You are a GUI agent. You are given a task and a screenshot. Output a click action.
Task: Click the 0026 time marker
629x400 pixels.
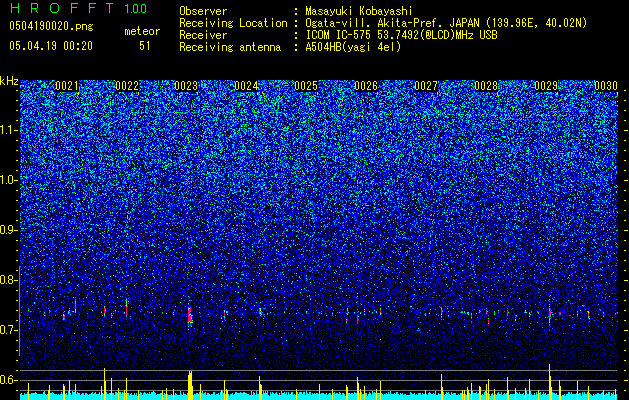point(366,86)
